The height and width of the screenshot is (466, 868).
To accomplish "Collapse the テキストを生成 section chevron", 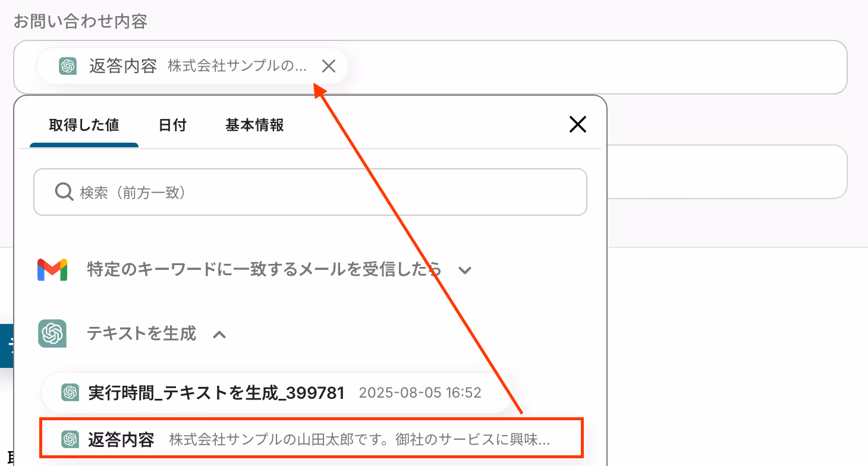I will coord(219,335).
